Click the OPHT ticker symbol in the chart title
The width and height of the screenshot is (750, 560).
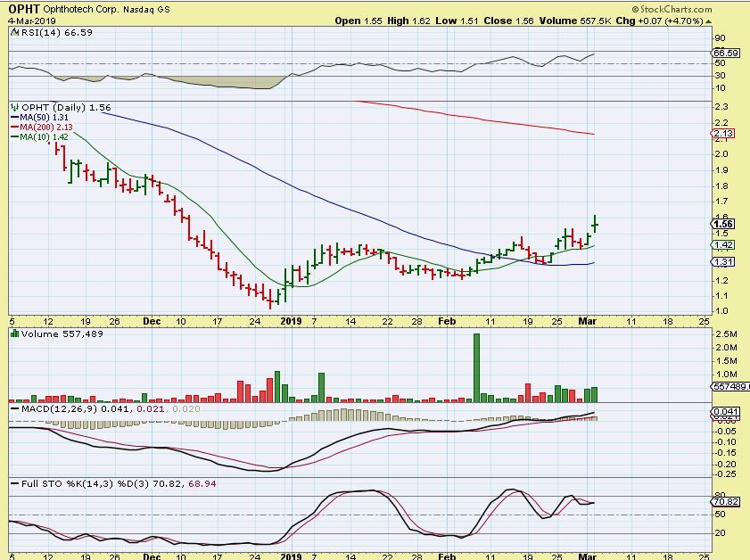point(24,9)
